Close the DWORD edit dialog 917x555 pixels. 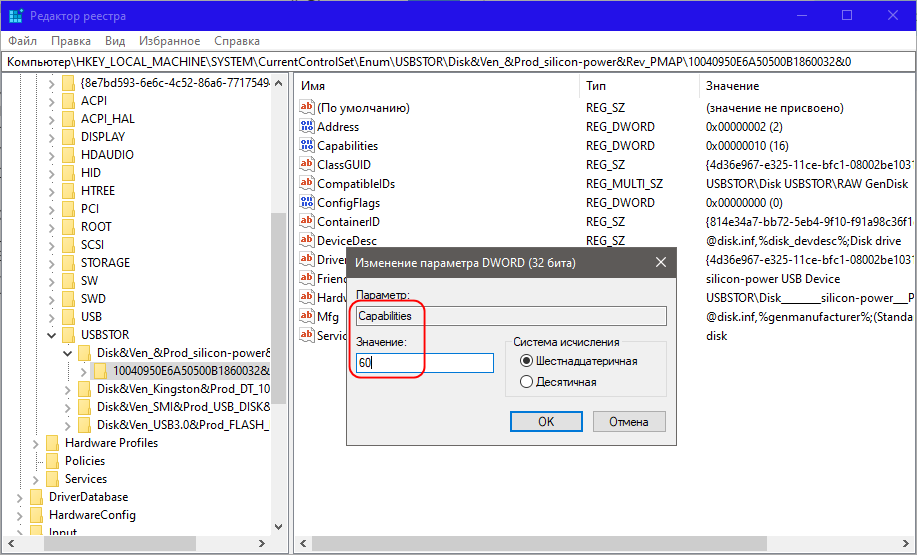click(x=660, y=263)
